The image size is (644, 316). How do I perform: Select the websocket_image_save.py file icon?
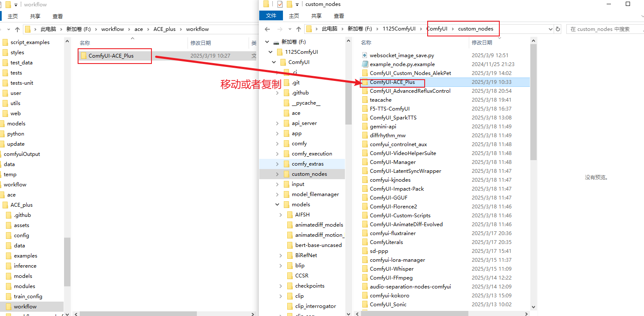pyautogui.click(x=364, y=55)
